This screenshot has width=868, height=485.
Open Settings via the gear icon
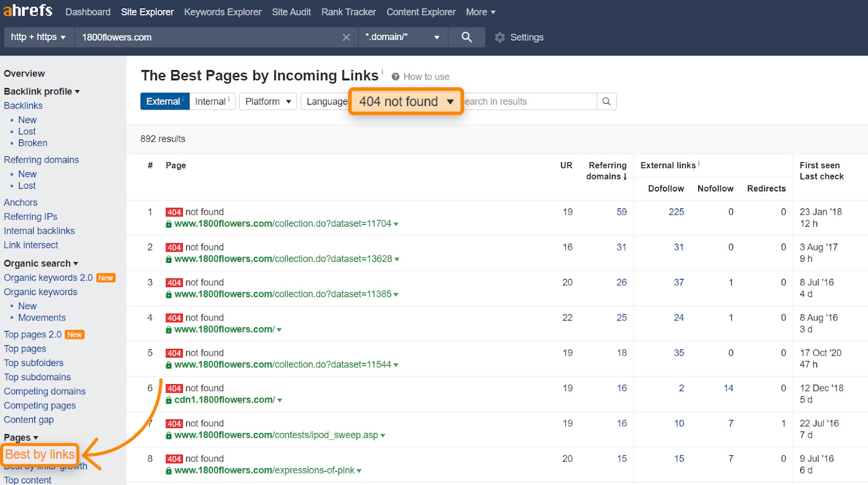(500, 37)
